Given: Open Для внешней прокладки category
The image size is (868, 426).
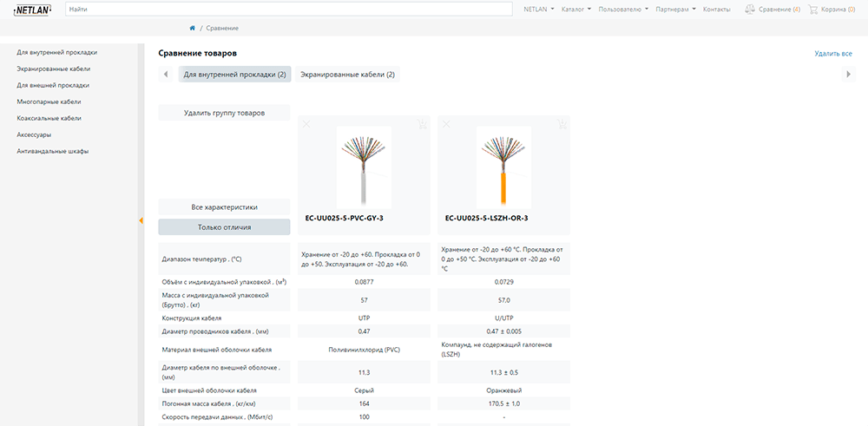Looking at the screenshot, I should pos(53,85).
